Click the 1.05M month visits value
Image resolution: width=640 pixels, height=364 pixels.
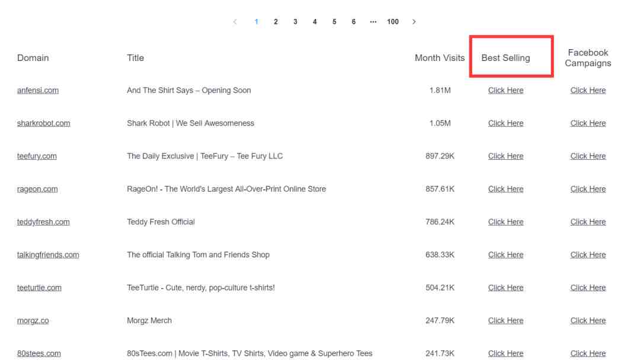tap(440, 123)
